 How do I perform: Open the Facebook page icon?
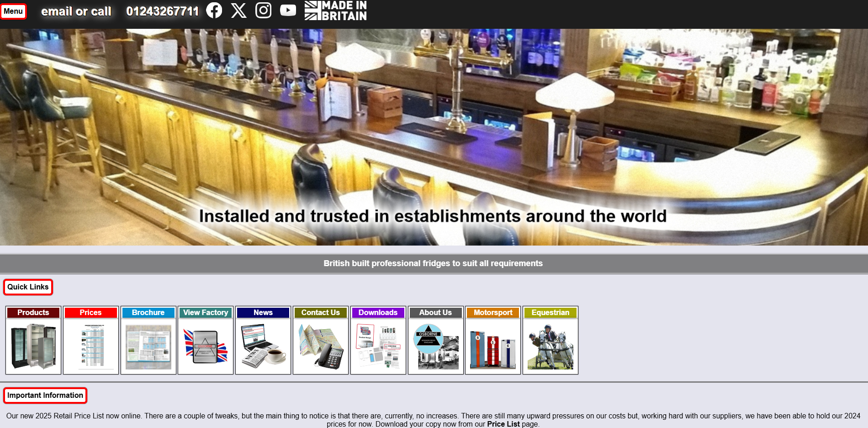pos(214,10)
